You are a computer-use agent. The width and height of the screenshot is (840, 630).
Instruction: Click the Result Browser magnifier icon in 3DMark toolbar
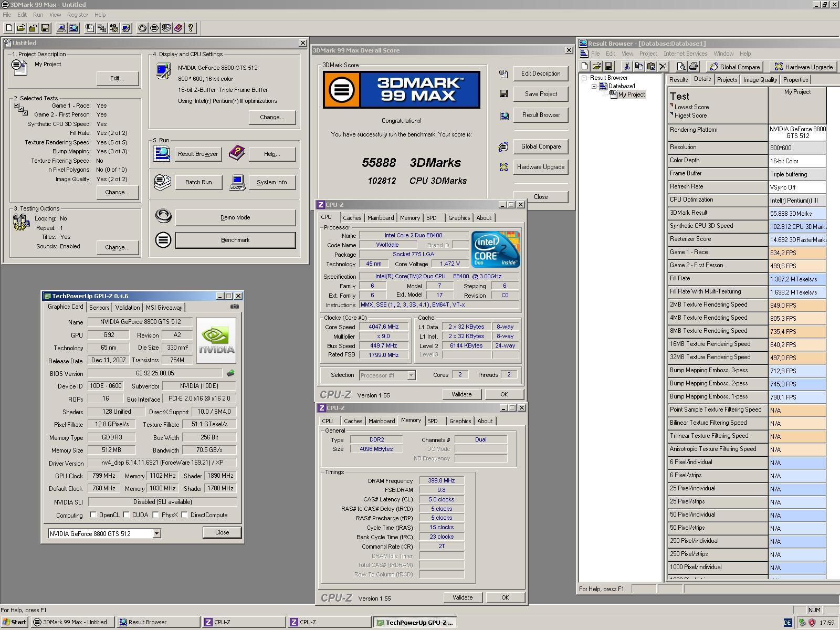click(x=73, y=28)
